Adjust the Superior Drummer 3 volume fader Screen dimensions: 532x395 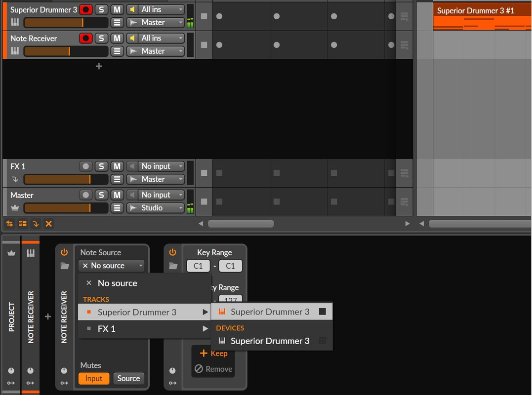click(x=66, y=22)
